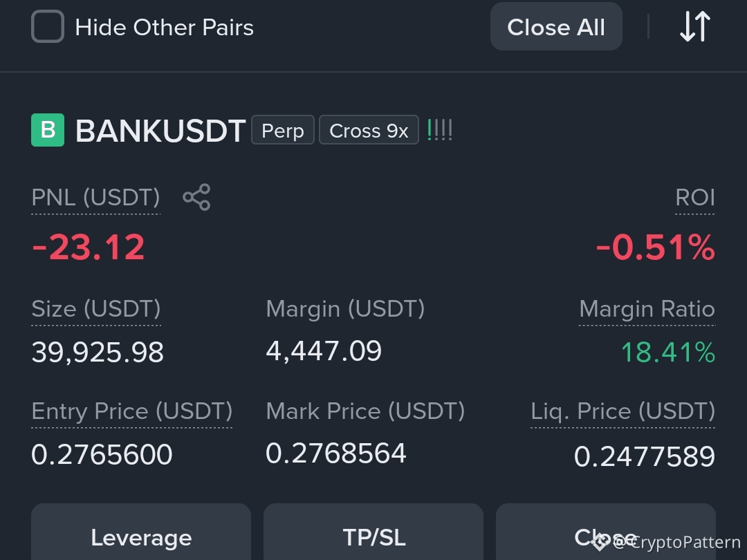Share PNL using the share icon

tap(196, 197)
